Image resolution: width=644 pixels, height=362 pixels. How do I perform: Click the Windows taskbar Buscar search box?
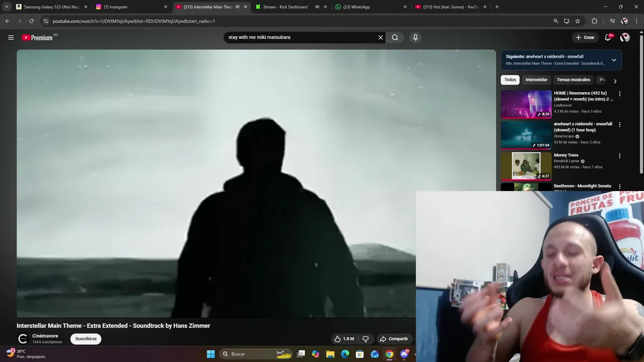click(x=256, y=354)
